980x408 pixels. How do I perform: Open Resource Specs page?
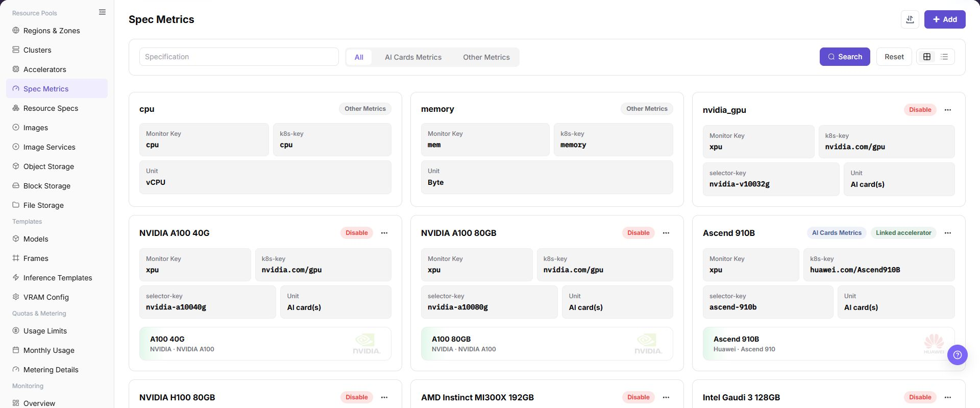(x=57, y=108)
